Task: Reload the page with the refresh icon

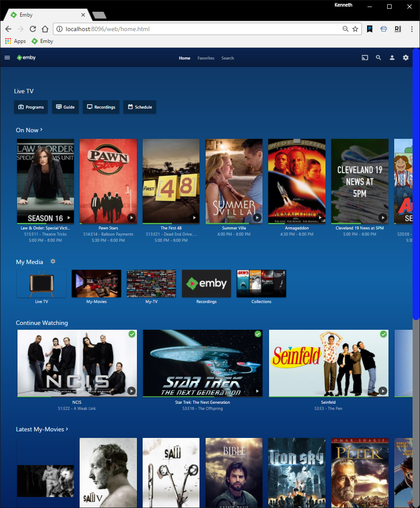Action: (x=33, y=29)
